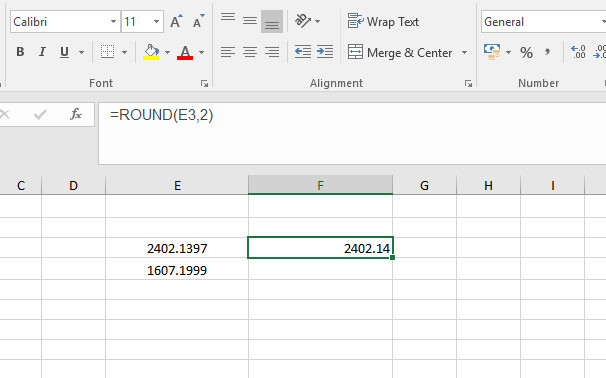Cancel formula entry with X icon
The width and height of the screenshot is (606, 378).
click(5, 114)
